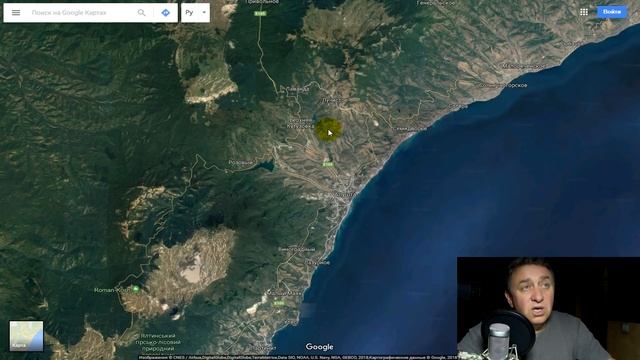Click the E105 road shield at top of map
This screenshot has height=360, width=640.
coord(260,13)
